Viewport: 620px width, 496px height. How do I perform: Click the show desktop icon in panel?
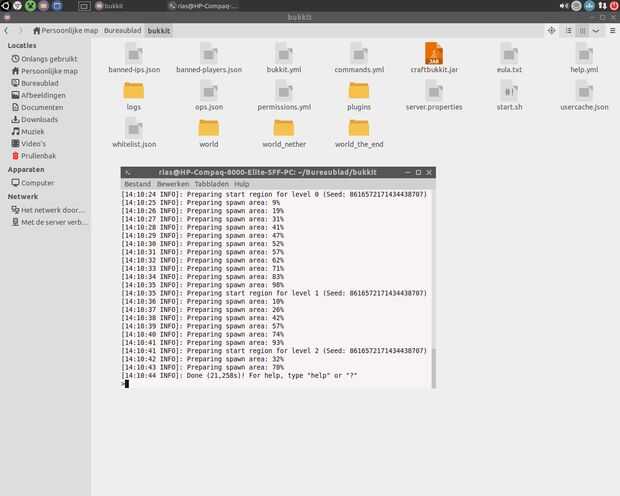84,6
